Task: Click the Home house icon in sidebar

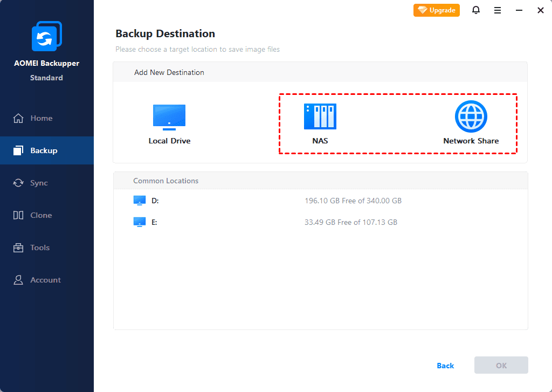Action: pos(18,118)
